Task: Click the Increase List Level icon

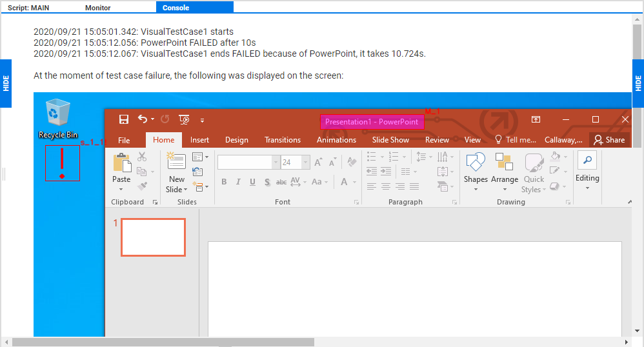Action: [386, 171]
